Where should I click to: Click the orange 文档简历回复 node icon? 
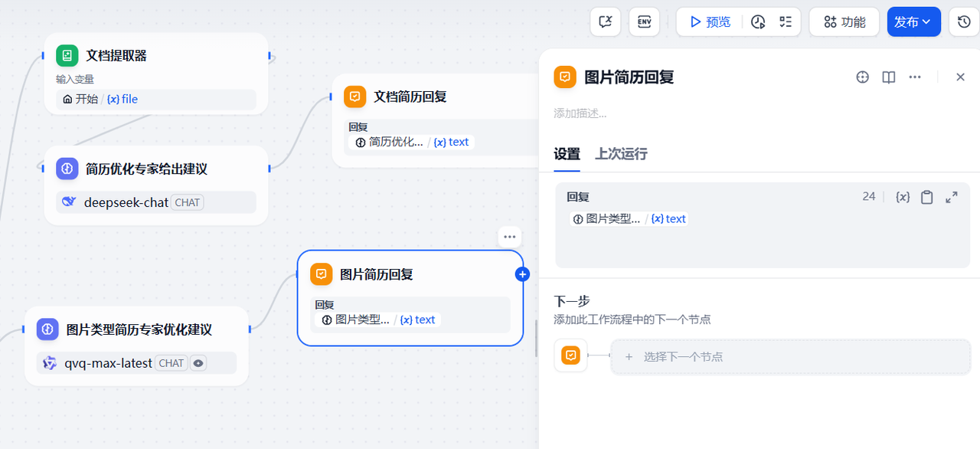pyautogui.click(x=354, y=97)
